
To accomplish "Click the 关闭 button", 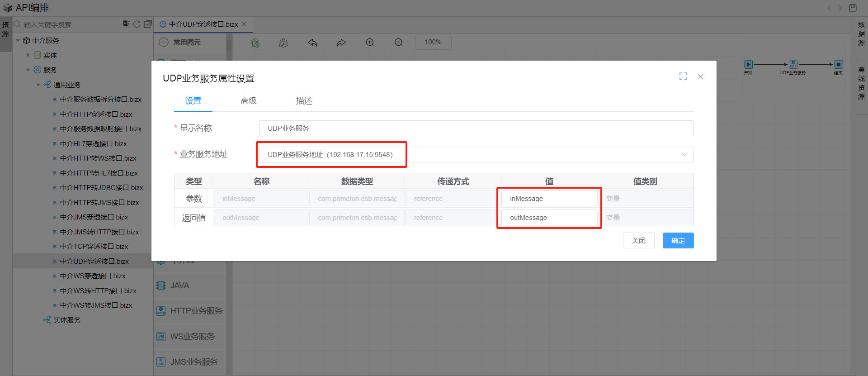I will point(639,241).
